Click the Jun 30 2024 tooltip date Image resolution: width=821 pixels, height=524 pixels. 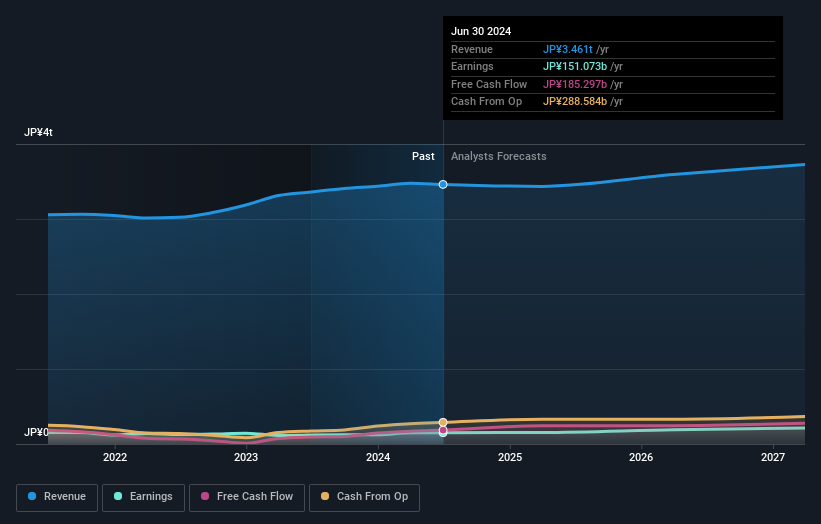click(x=481, y=31)
